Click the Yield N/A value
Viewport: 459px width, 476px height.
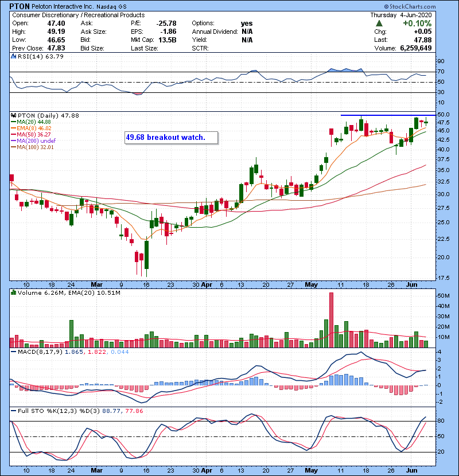[247, 40]
